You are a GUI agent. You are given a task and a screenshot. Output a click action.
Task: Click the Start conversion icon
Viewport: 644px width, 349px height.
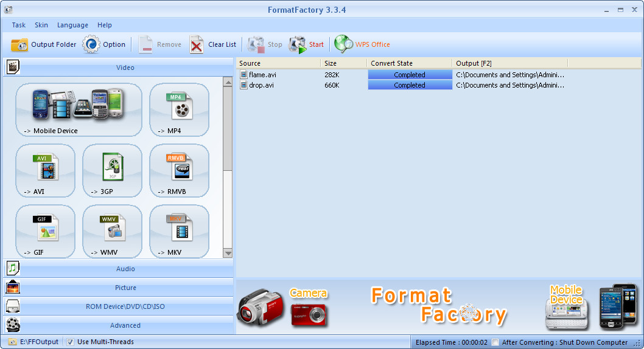[298, 44]
